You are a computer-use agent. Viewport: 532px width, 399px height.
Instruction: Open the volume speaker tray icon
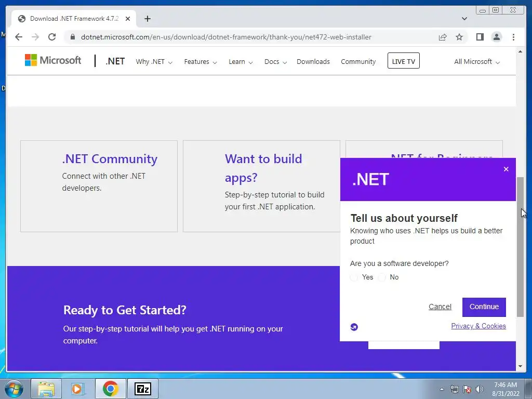[480, 389]
